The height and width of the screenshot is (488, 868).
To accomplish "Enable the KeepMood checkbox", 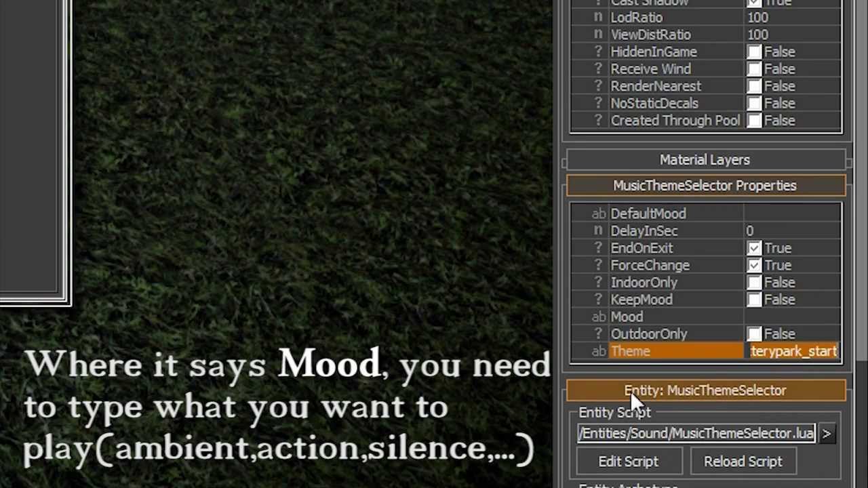I will click(755, 300).
